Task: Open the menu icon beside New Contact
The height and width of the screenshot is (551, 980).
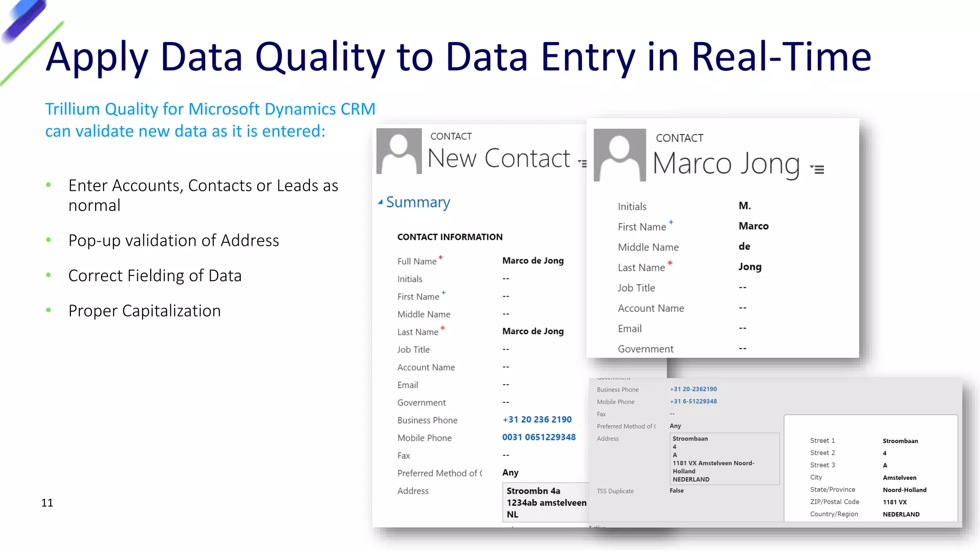Action: pos(582,163)
